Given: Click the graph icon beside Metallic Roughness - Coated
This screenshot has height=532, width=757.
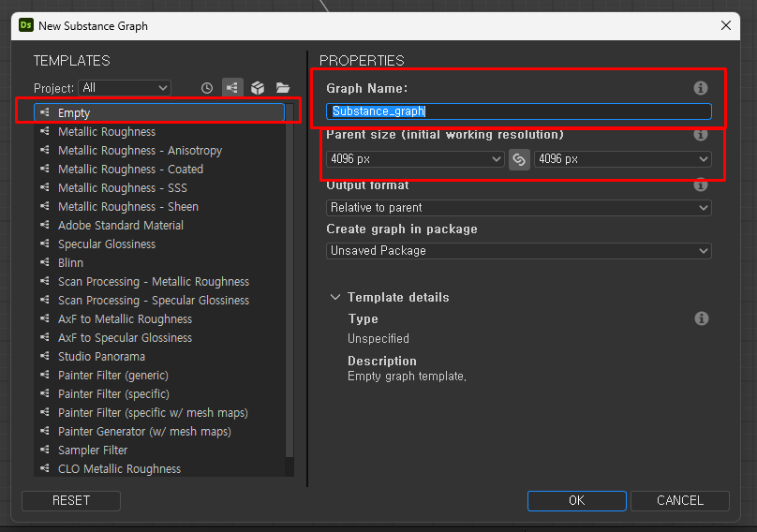Looking at the screenshot, I should 45,169.
